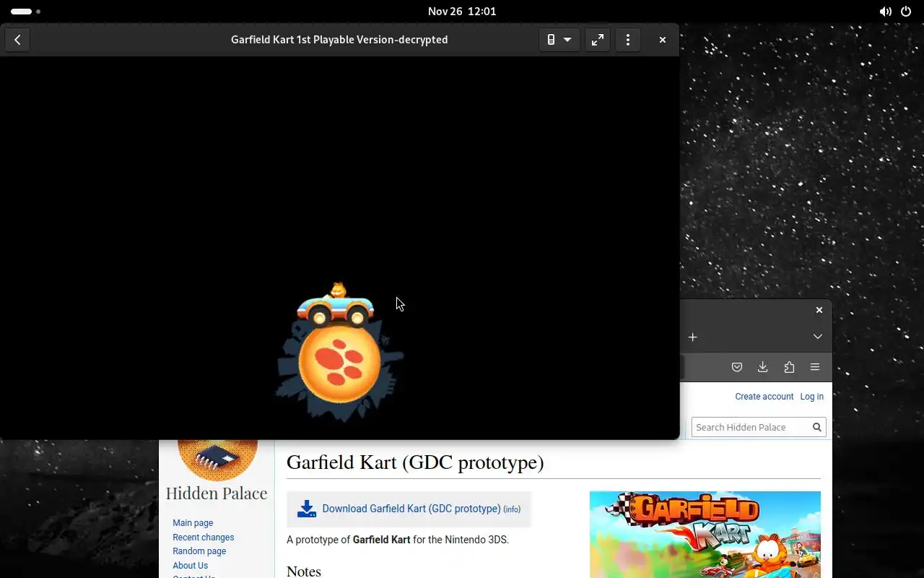
Task: Open browser downloads panel
Action: 763,367
